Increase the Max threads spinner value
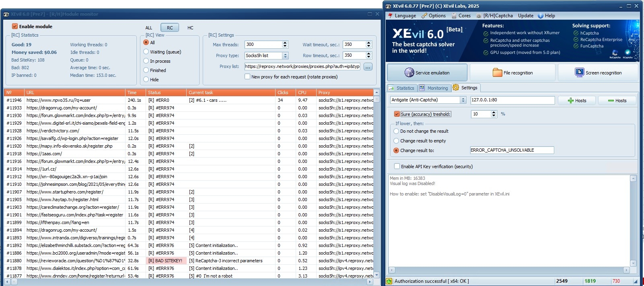Screen dimensions: 644x286 (285, 43)
